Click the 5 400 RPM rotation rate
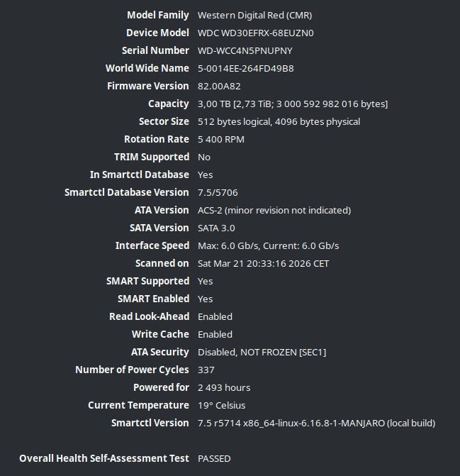 221,139
